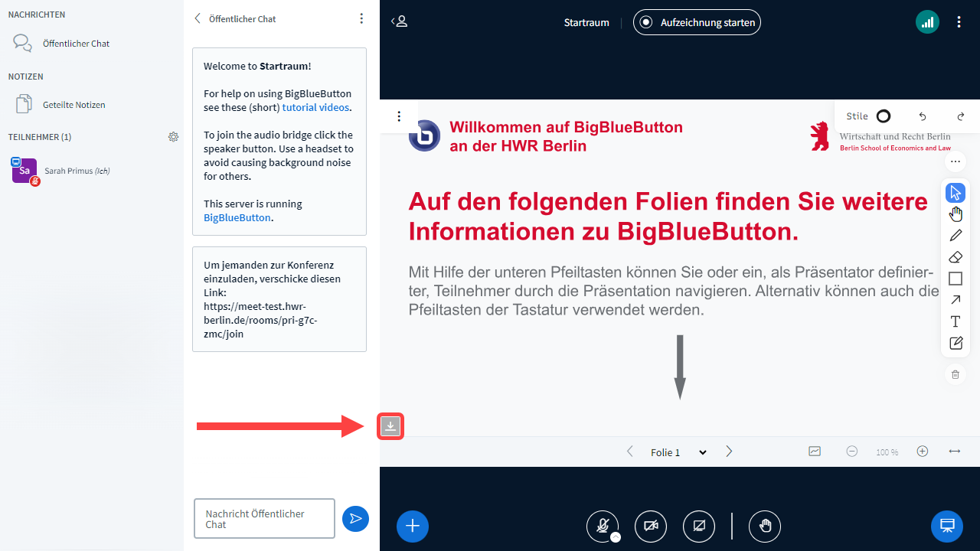
Task: Select the arrow drawing tool
Action: tap(955, 300)
